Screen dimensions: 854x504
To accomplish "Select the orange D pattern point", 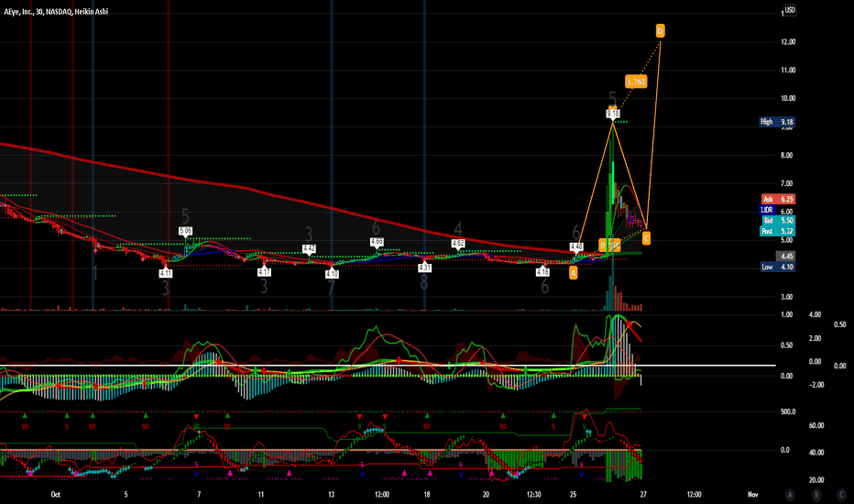I will (x=660, y=31).
